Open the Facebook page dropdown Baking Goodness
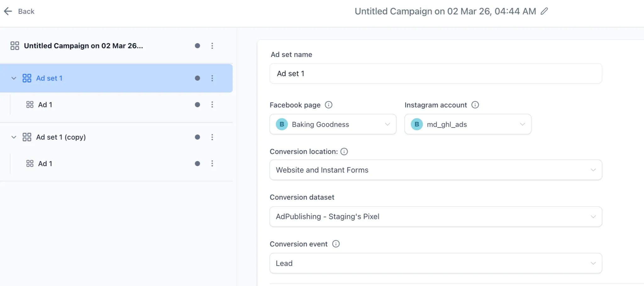 [x=333, y=124]
